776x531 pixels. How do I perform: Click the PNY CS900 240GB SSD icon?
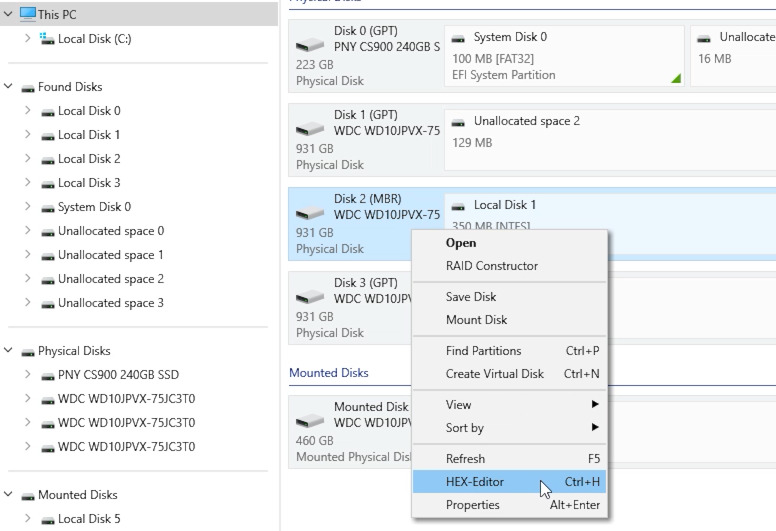point(48,377)
